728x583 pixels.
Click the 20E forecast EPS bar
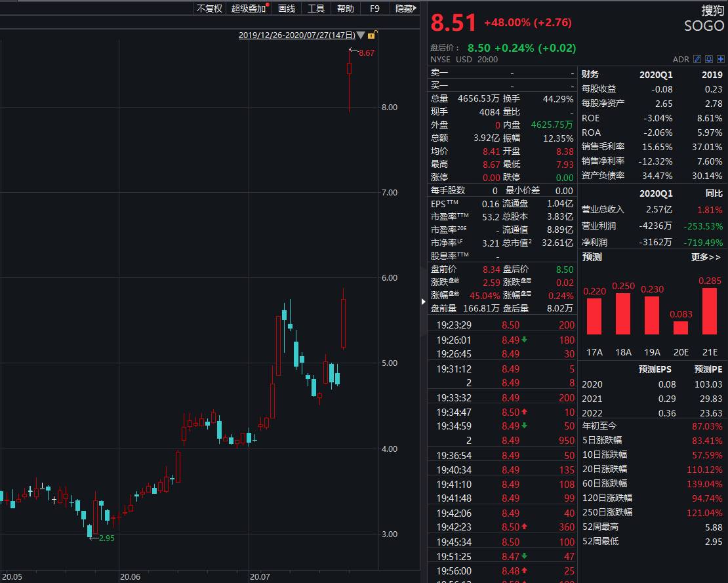click(681, 327)
